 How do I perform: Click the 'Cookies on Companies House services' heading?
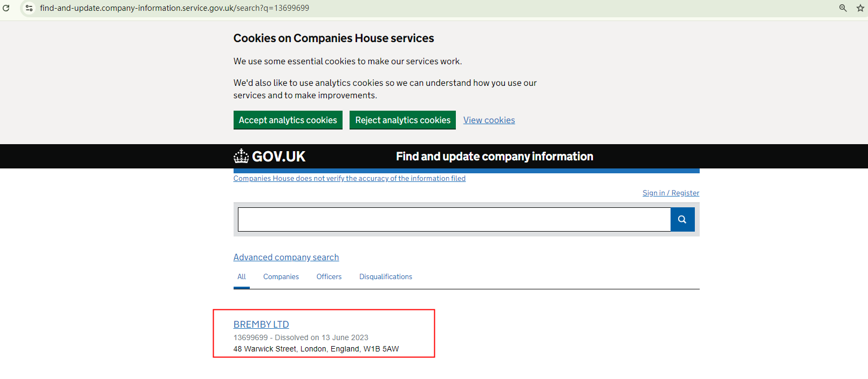coord(333,38)
